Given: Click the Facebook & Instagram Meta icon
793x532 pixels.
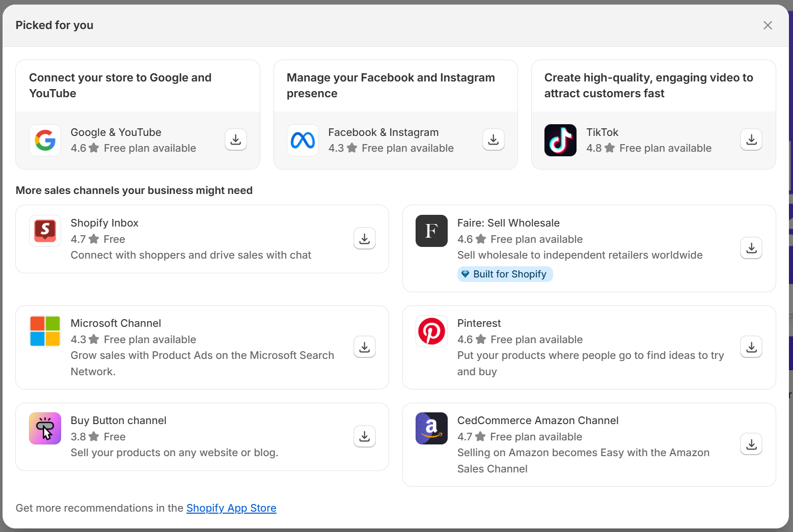Looking at the screenshot, I should point(303,140).
